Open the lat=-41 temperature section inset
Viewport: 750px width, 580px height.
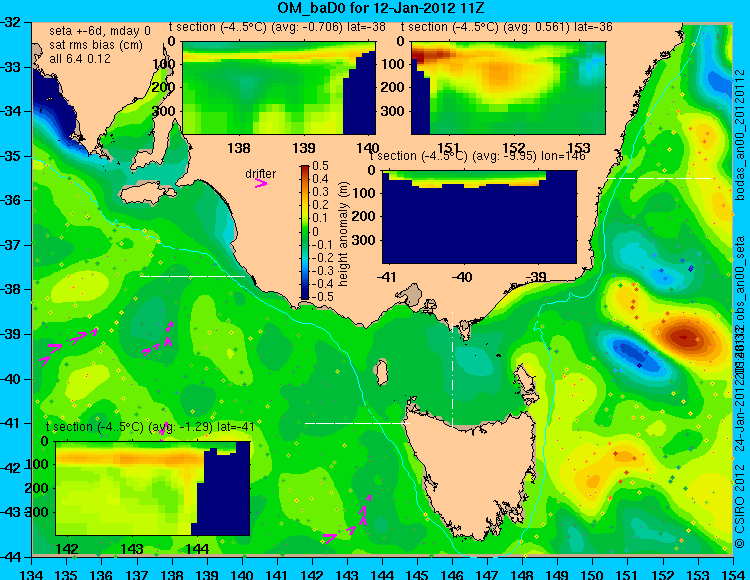153,488
